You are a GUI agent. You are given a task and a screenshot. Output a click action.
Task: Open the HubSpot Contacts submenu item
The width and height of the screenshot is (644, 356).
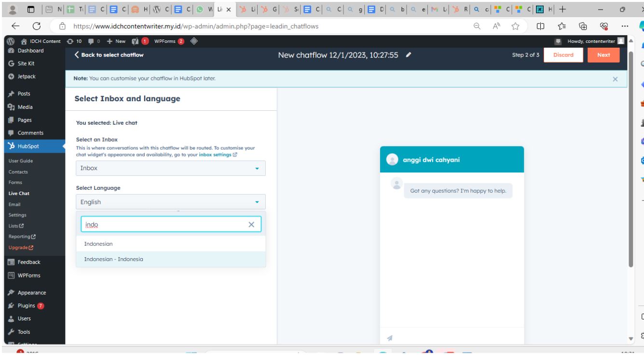17,171
